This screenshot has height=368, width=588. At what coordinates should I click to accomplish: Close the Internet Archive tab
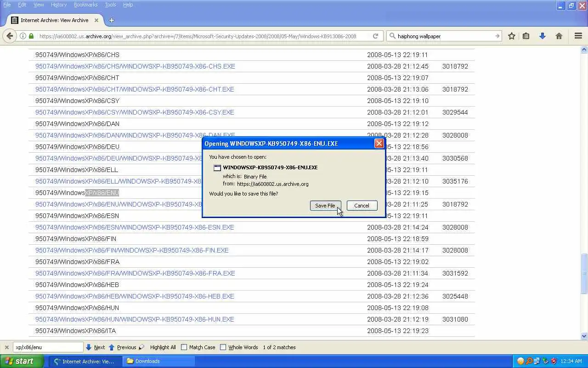coord(96,20)
